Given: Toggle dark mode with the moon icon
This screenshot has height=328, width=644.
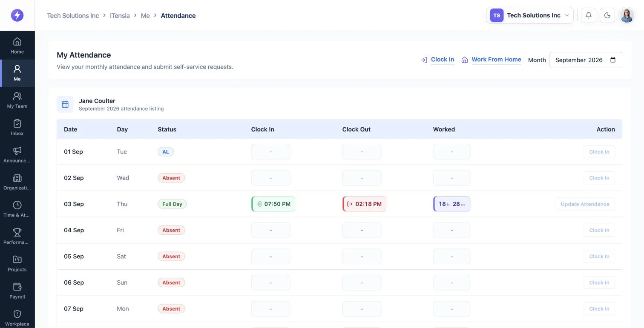Looking at the screenshot, I should click(607, 15).
